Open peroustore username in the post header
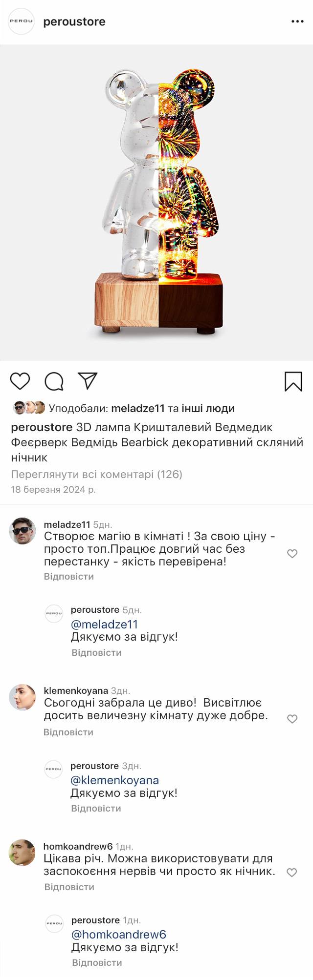Screen dimensions: 313x980 (74, 21)
